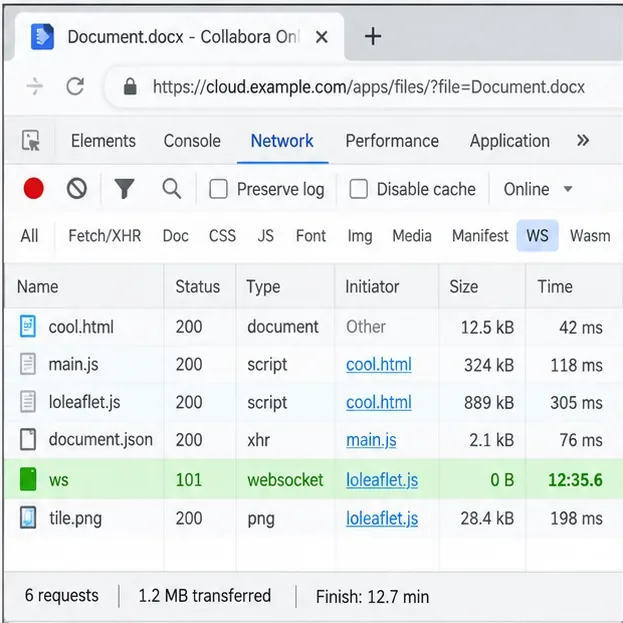Click the loleaflet.js script file icon
Screen dimensions: 623x623
[x=28, y=402]
